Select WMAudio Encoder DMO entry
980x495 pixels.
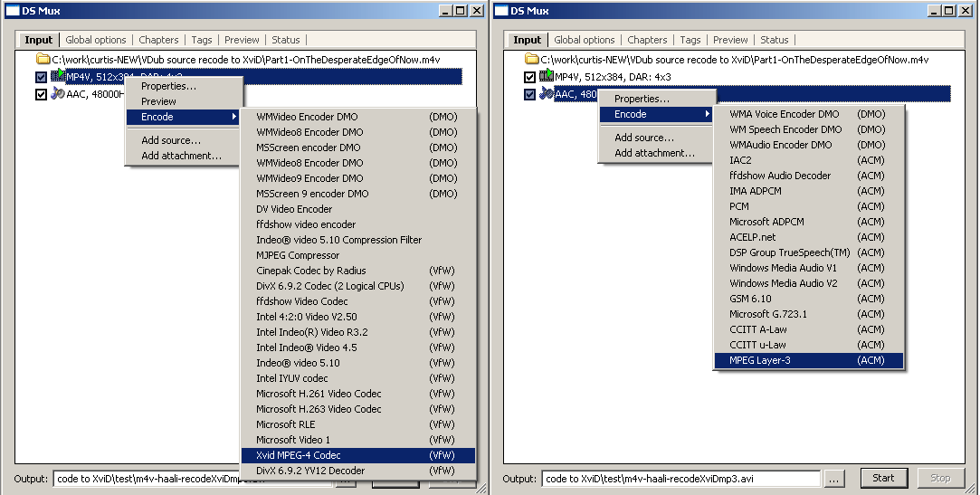click(x=809, y=145)
